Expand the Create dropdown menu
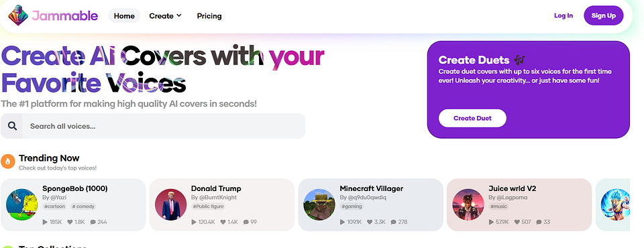The image size is (644, 248). tap(165, 16)
